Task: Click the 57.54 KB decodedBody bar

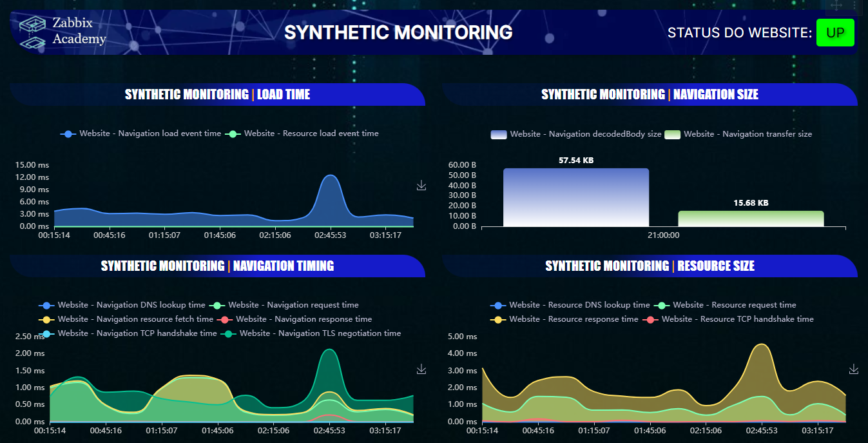Action: tap(576, 197)
